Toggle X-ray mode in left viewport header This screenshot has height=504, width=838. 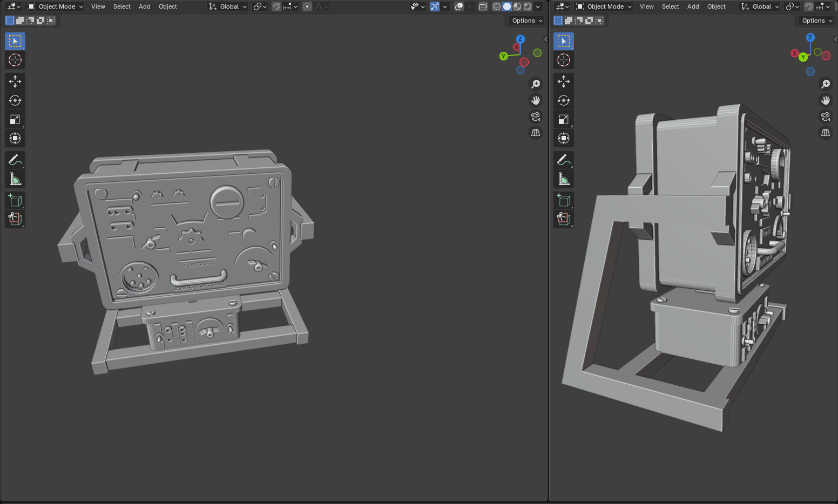(x=483, y=6)
